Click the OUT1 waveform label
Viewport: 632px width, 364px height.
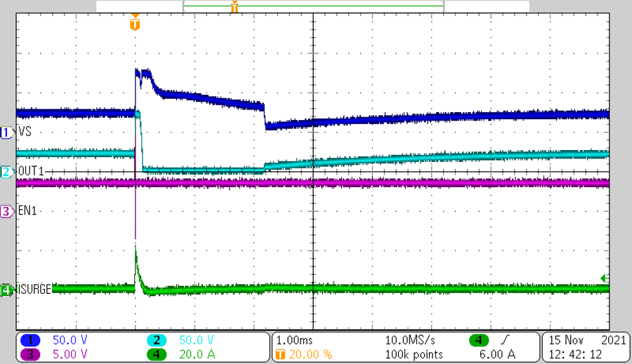coord(31,171)
